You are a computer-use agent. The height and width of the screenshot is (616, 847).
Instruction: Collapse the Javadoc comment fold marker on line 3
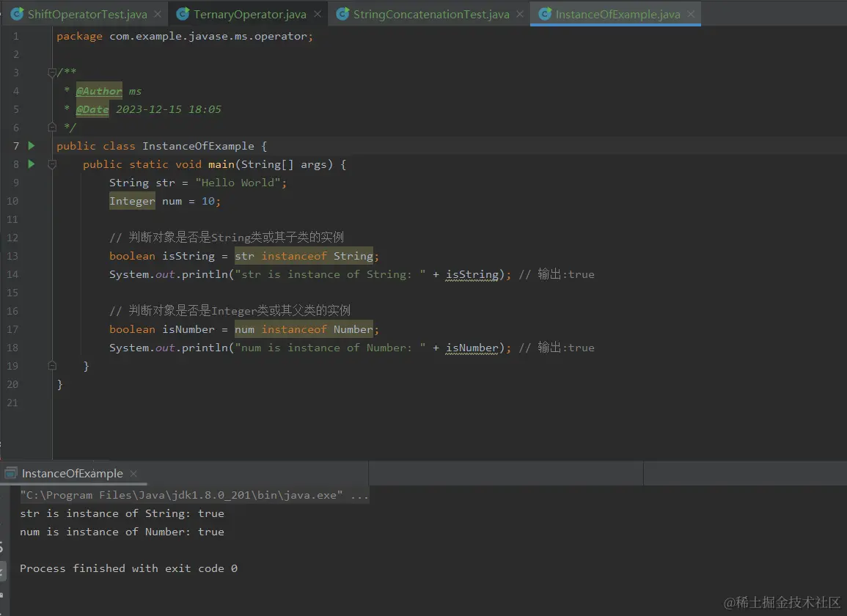point(52,73)
